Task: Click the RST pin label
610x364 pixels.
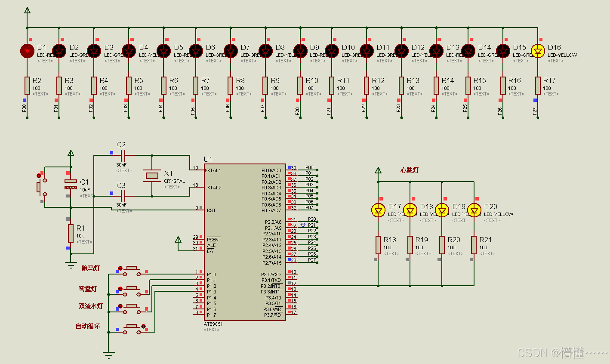Action: [211, 210]
